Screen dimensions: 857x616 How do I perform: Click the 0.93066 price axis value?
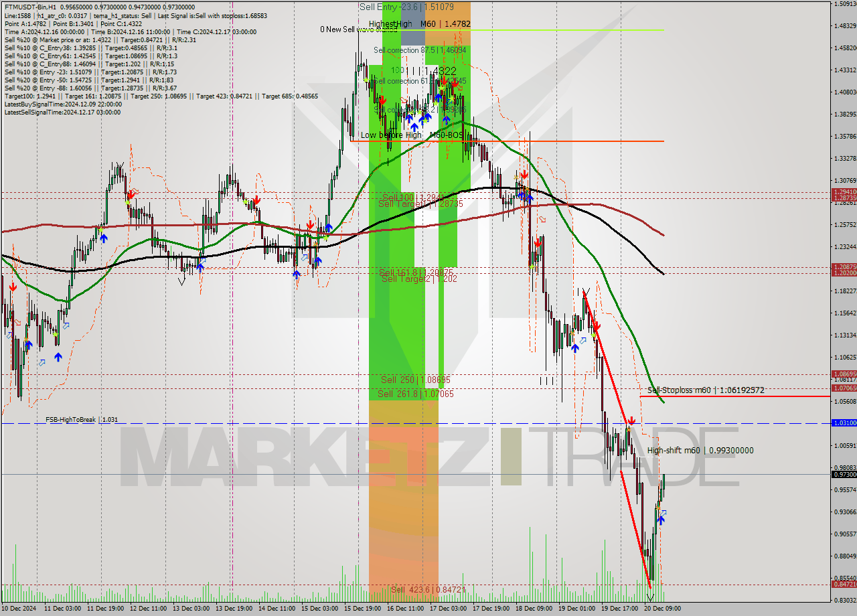point(846,512)
